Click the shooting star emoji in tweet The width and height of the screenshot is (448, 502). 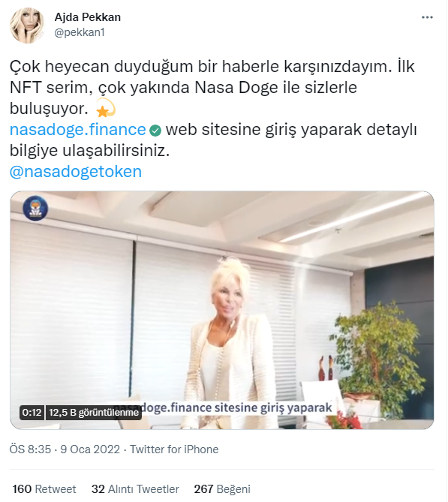[x=106, y=108]
